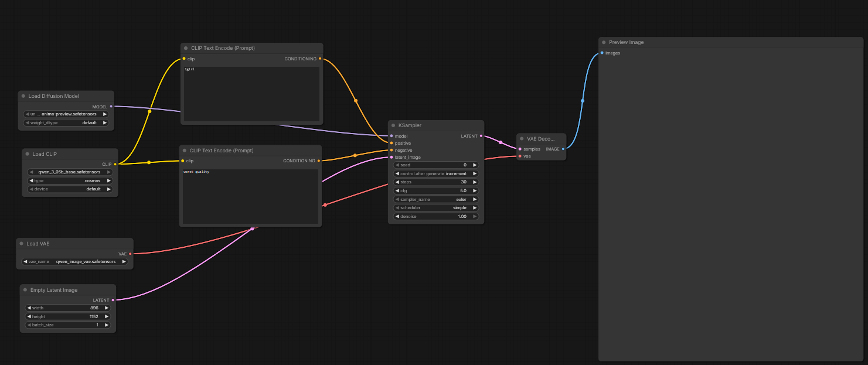
Task: Click the CLIP output socket on Load CLIP
Action: 115,164
